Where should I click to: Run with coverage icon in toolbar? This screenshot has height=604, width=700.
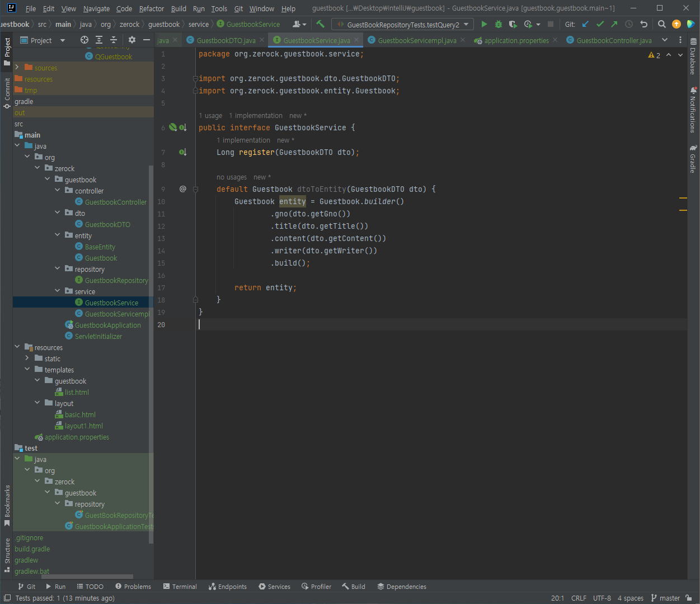point(513,24)
